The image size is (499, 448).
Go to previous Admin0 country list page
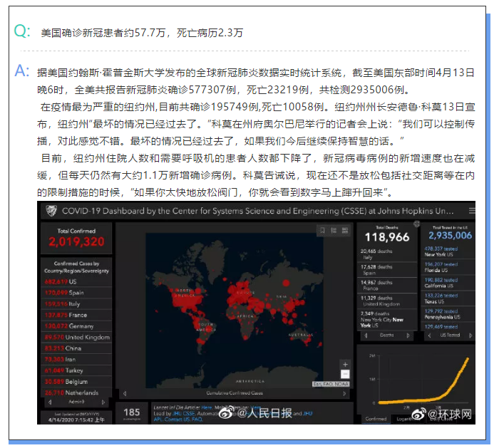pyautogui.click(x=50, y=402)
